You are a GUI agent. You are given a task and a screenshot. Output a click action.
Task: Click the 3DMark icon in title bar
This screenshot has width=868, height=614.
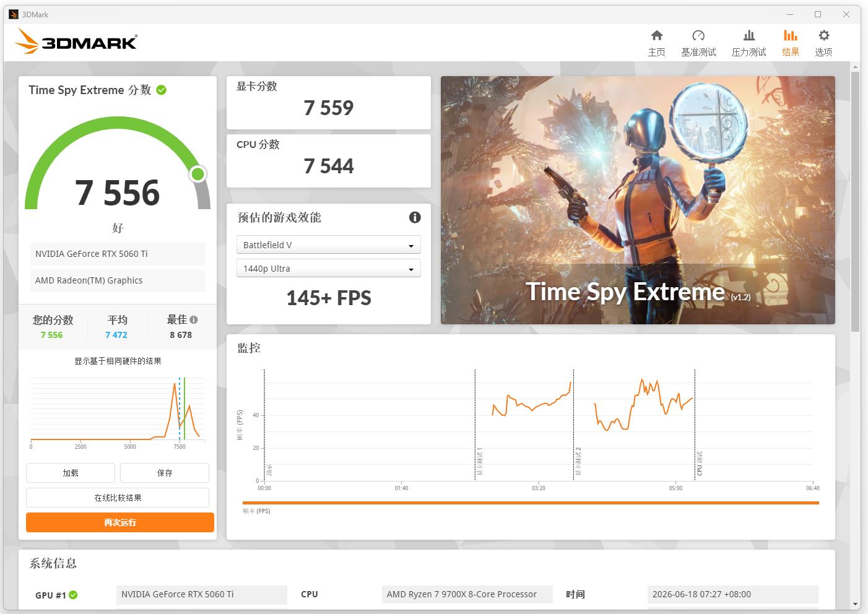[x=14, y=14]
